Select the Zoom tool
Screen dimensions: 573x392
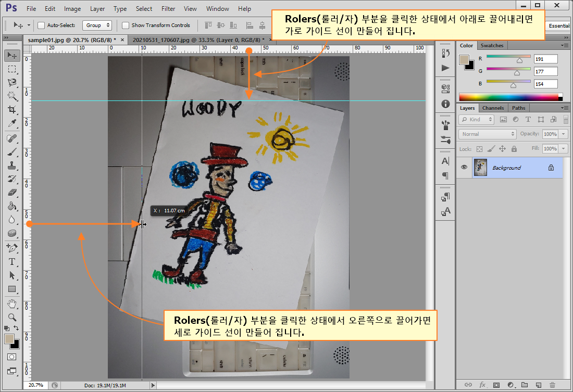tap(12, 317)
